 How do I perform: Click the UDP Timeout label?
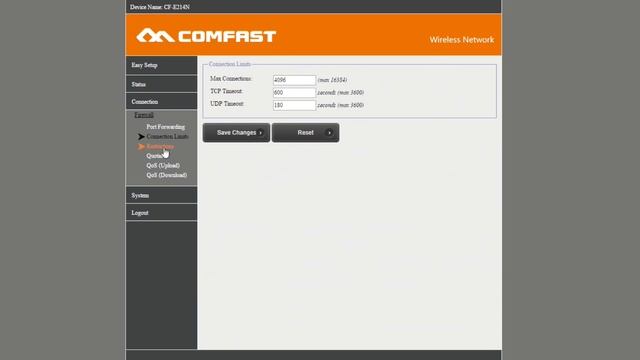[x=227, y=104]
